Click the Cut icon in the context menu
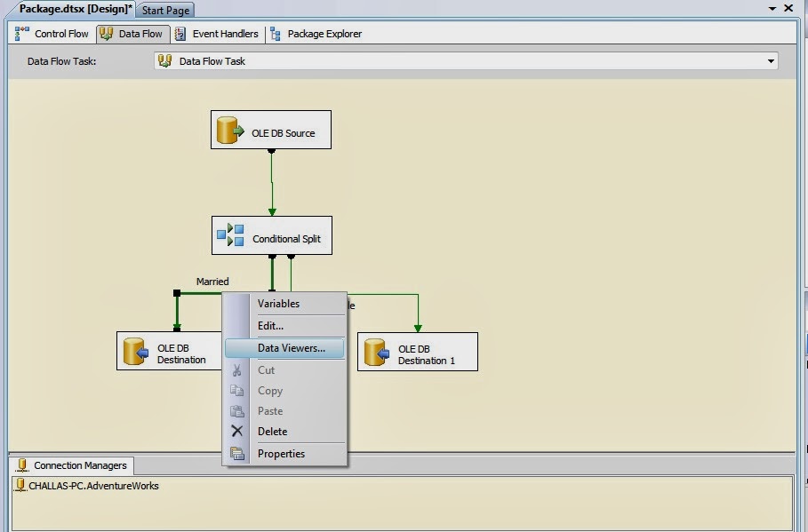This screenshot has width=808, height=532. pos(238,370)
